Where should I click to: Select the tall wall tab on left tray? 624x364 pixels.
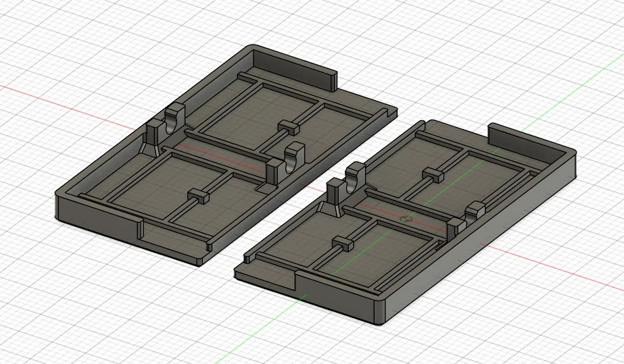(295, 69)
